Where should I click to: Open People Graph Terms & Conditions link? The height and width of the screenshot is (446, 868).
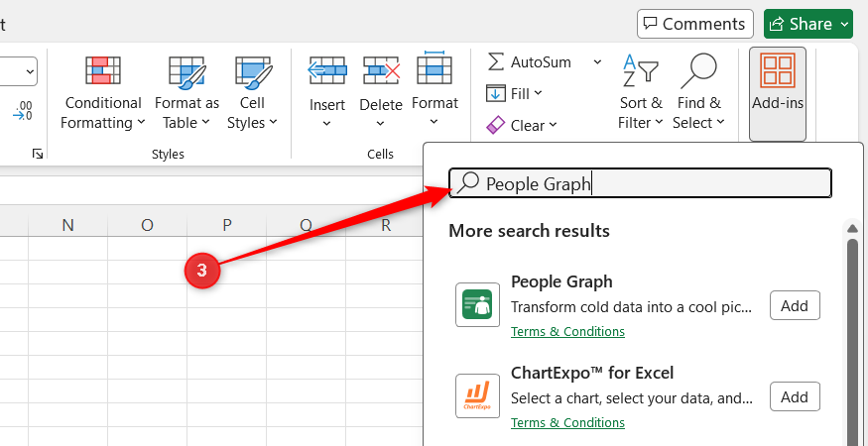(x=567, y=331)
